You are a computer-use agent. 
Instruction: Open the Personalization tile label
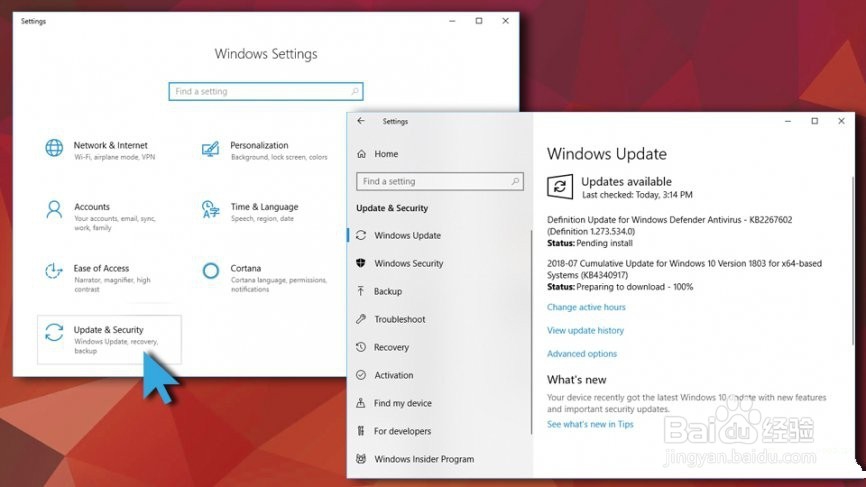click(x=259, y=145)
